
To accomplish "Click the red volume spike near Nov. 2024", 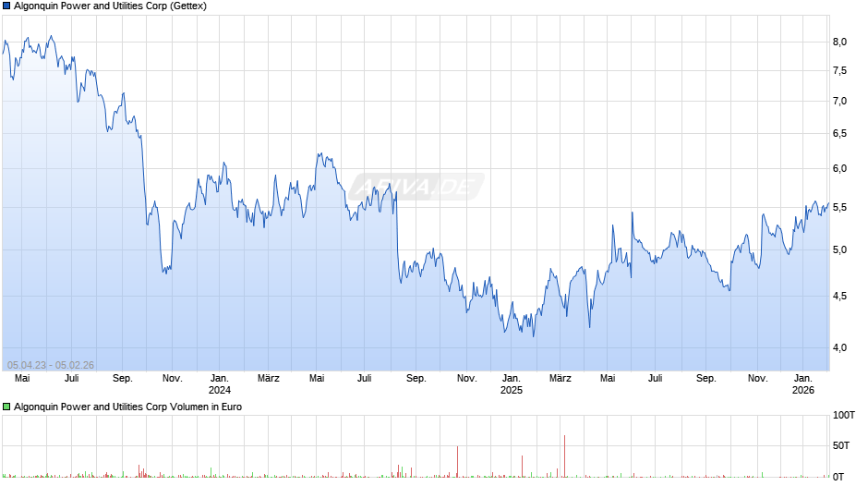I will click(x=458, y=462).
